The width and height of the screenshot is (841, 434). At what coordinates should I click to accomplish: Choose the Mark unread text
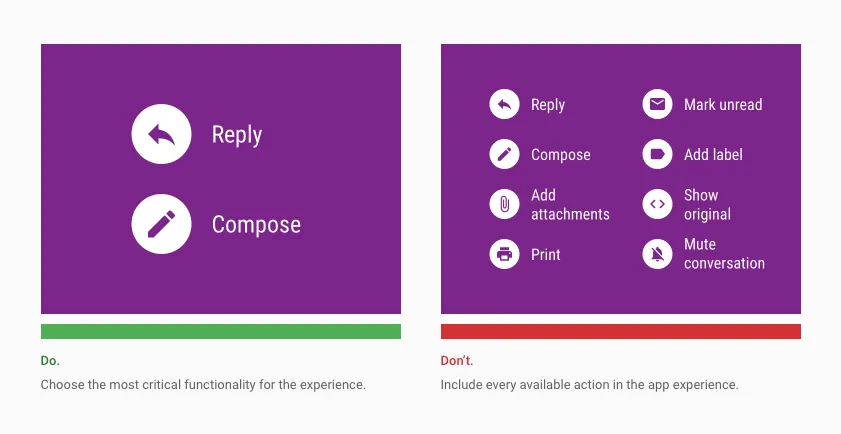coord(723,105)
